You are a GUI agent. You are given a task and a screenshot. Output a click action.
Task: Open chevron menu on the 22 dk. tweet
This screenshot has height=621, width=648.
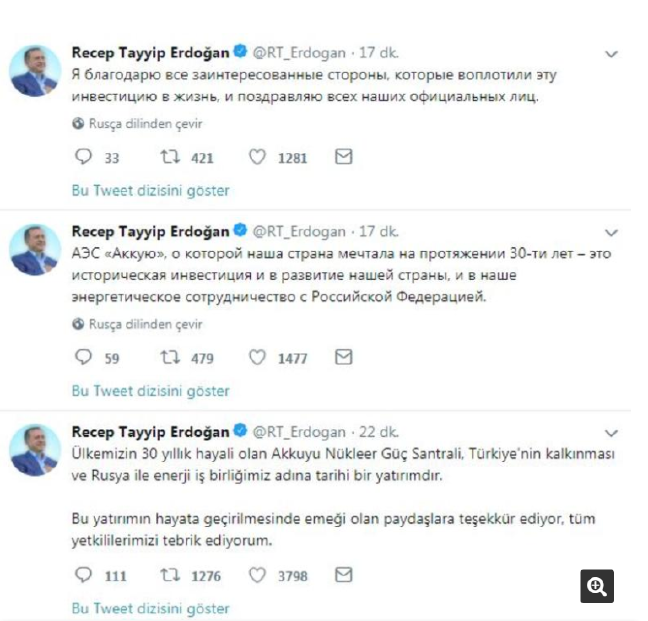click(611, 433)
